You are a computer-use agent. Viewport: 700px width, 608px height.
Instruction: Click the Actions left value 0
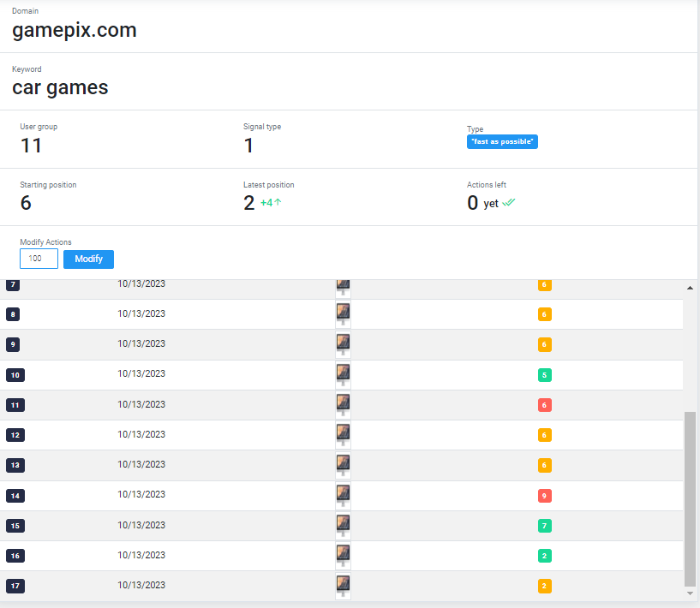pyautogui.click(x=473, y=204)
